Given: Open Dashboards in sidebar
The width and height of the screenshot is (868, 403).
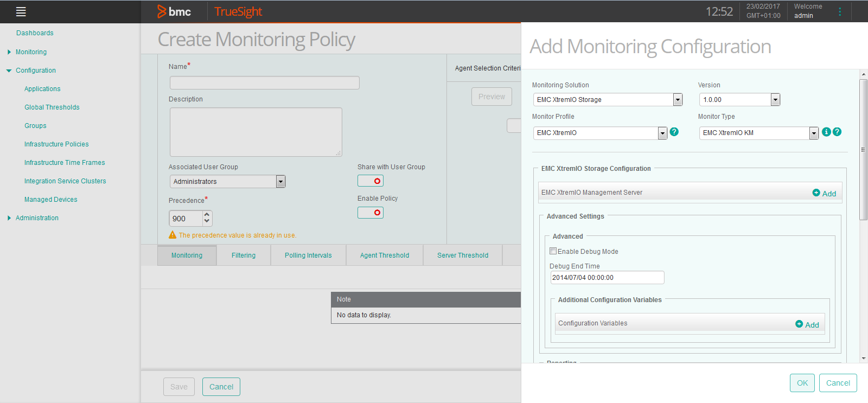Looking at the screenshot, I should pos(35,33).
